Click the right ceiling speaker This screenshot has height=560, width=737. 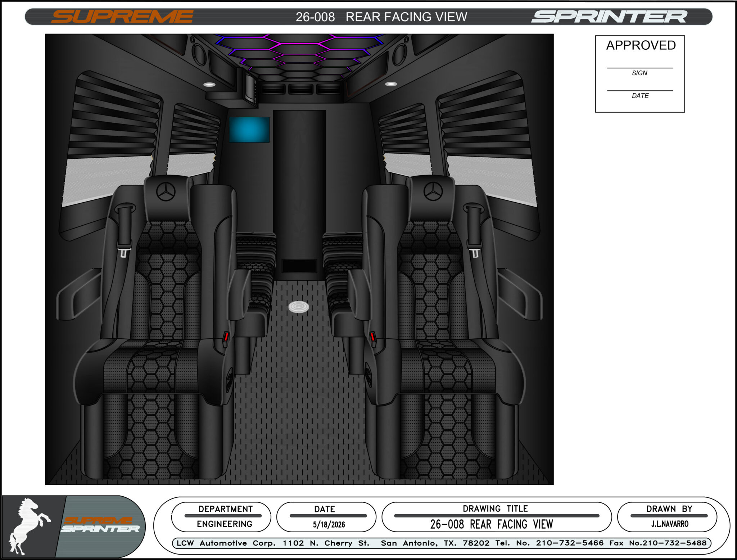point(399,54)
